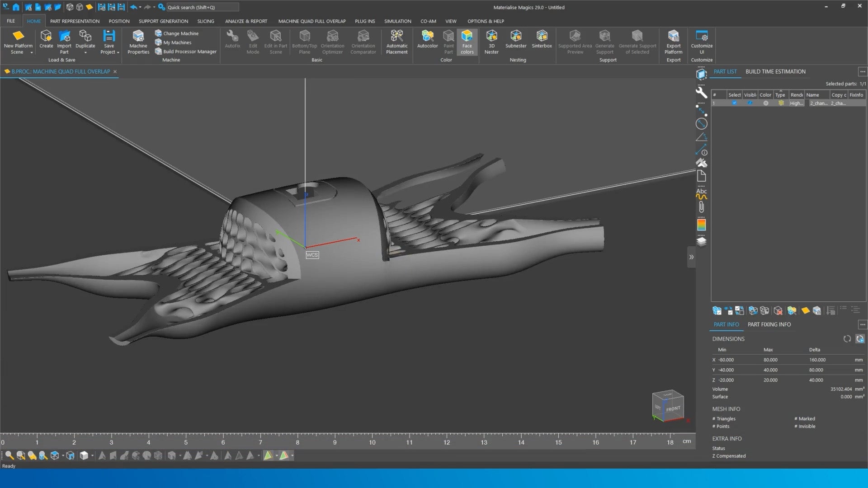Open the Support Generation ribbon tab

tap(163, 21)
